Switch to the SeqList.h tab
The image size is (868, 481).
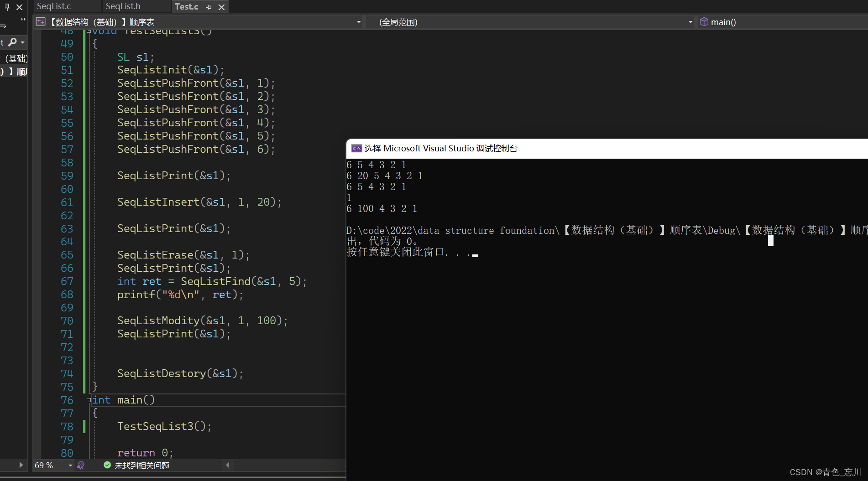(123, 6)
